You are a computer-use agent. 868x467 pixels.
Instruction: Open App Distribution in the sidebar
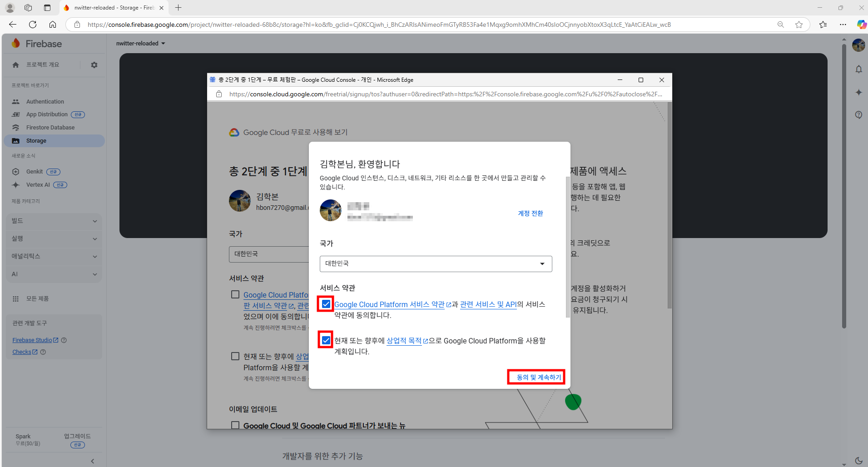tap(47, 114)
